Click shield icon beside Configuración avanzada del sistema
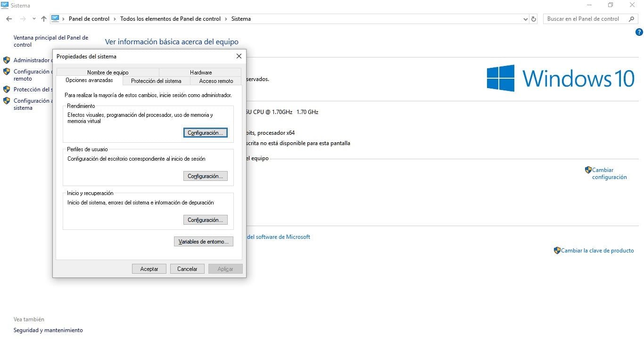Viewport: 644px width, 342px height. (7, 101)
